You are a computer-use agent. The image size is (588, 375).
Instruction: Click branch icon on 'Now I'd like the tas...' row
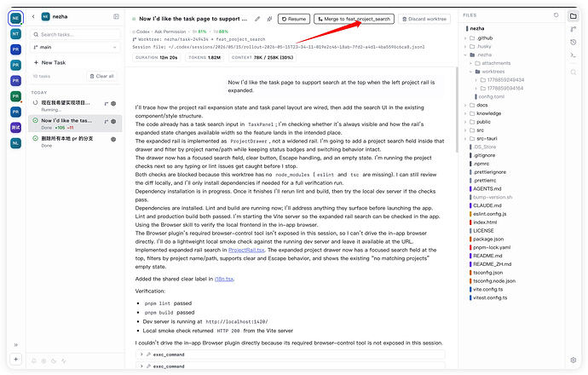coord(107,122)
